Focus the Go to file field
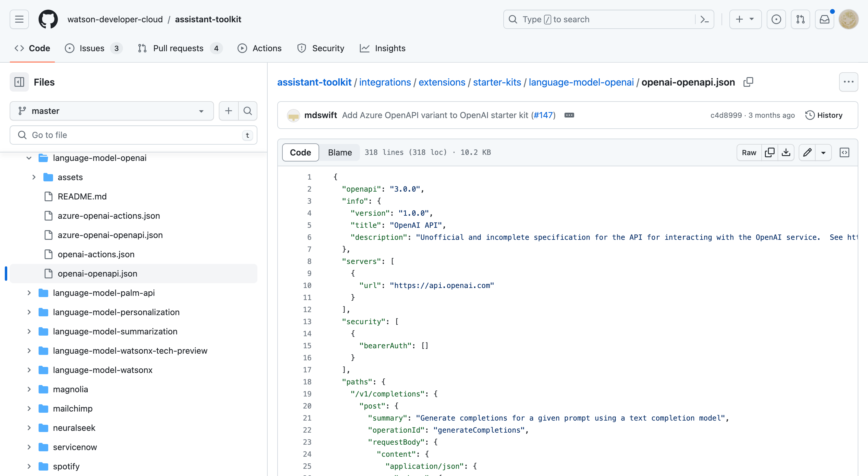This screenshot has width=868, height=476. [133, 135]
